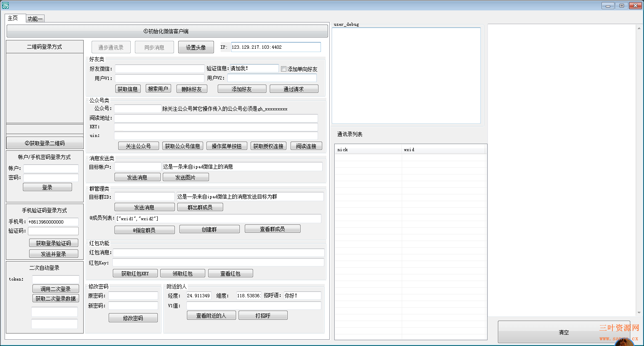
Task: Enable 添加单向好友 checkbox
Action: [x=284, y=69]
